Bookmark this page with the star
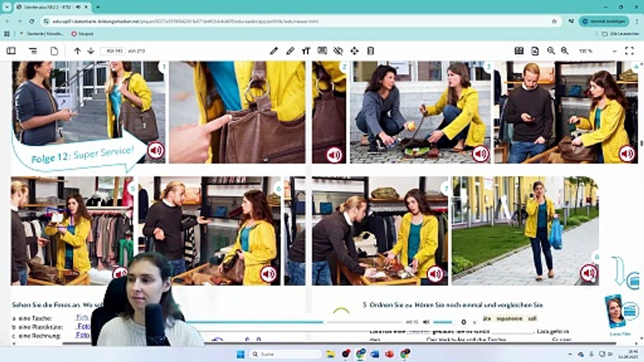Screen dimensions: 644x362 pyautogui.click(x=554, y=22)
